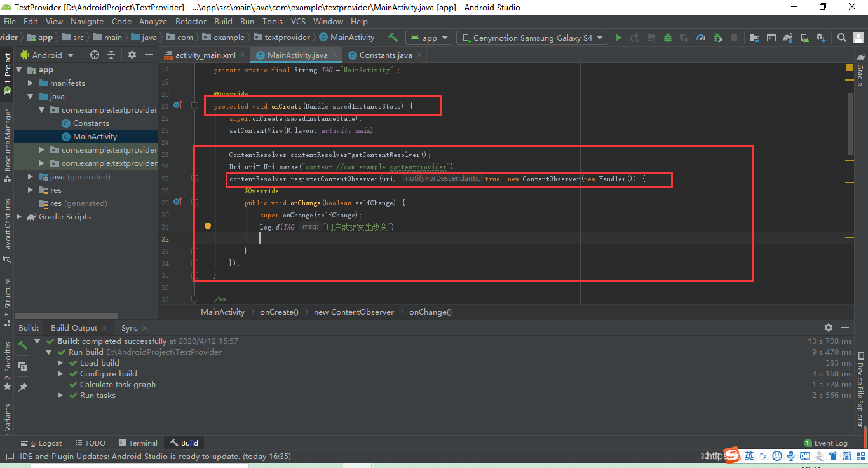Close the Build Output tab
The height and width of the screenshot is (468, 868).
(105, 328)
